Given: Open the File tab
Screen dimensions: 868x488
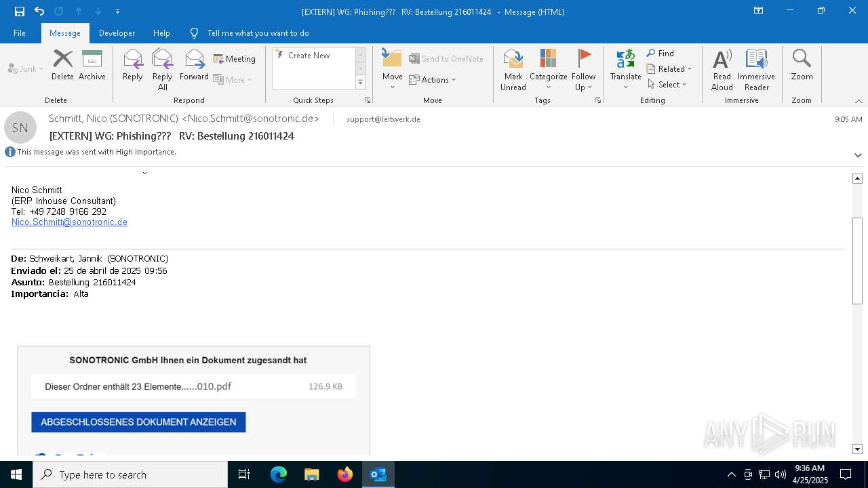Looking at the screenshot, I should pos(20,33).
